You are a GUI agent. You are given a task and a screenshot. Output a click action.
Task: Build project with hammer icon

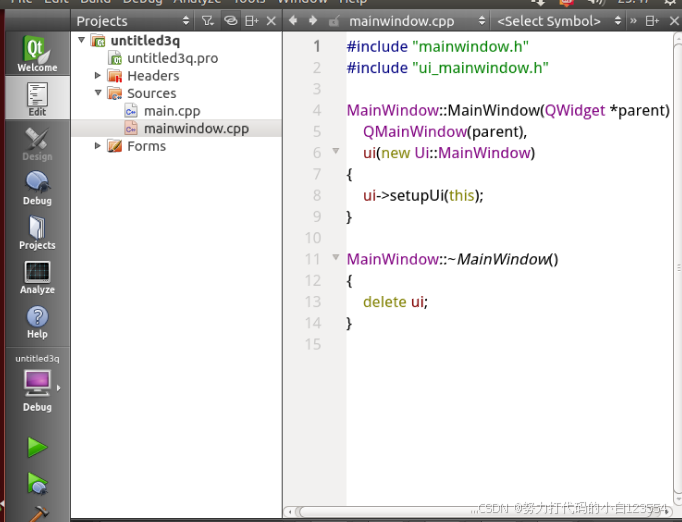coord(38,513)
